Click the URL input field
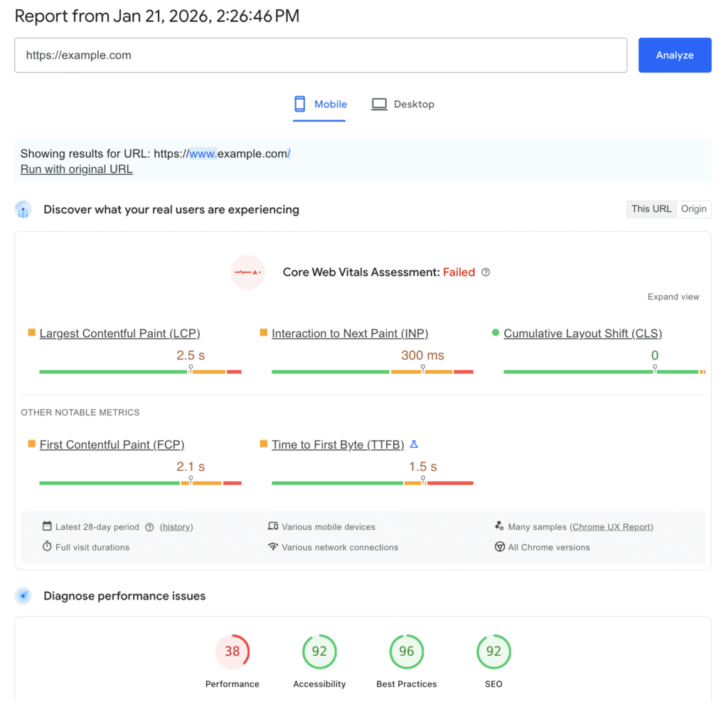The width and height of the screenshot is (728, 702). pyautogui.click(x=321, y=55)
